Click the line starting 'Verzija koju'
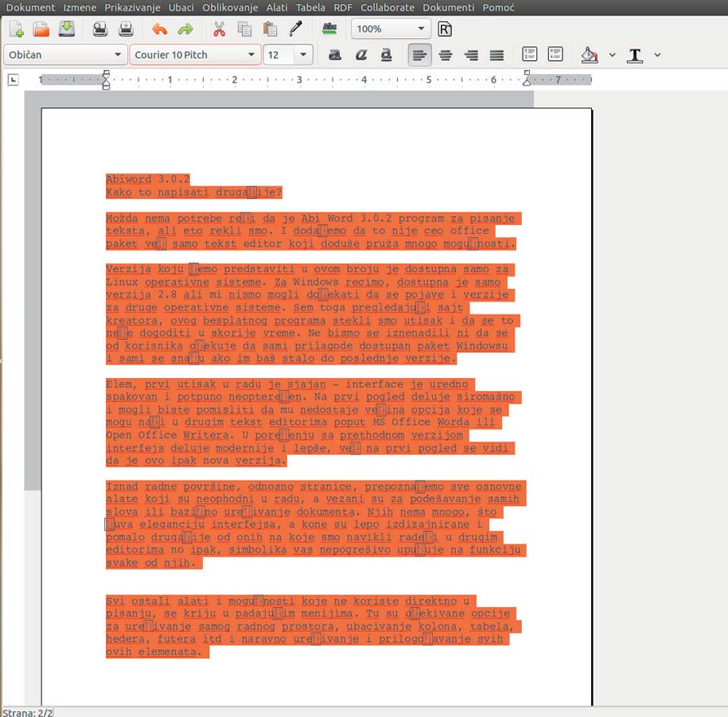Image resolution: width=728 pixels, height=717 pixels. (x=310, y=269)
